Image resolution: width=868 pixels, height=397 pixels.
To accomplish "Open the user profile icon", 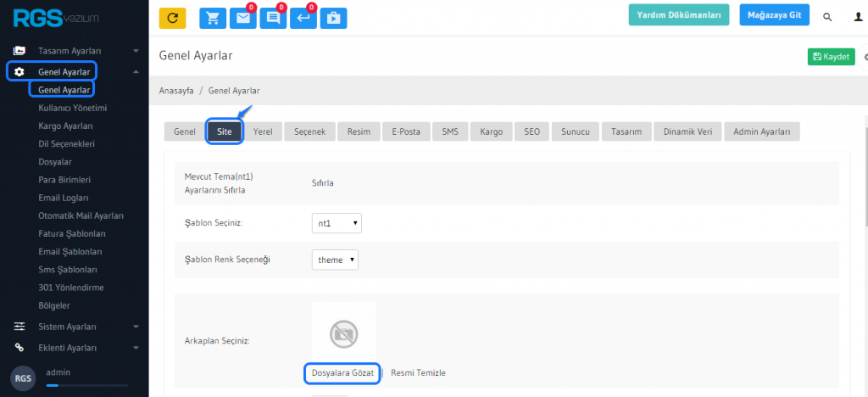I will [858, 16].
